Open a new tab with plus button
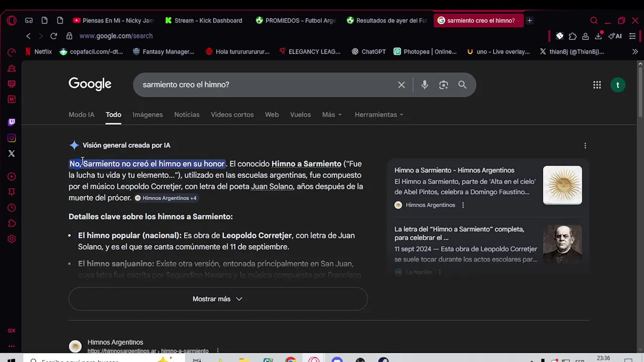 pyautogui.click(x=529, y=21)
